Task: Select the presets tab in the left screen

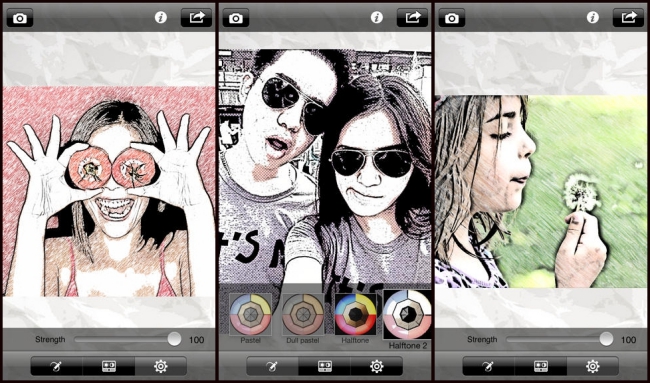Action: 109,366
